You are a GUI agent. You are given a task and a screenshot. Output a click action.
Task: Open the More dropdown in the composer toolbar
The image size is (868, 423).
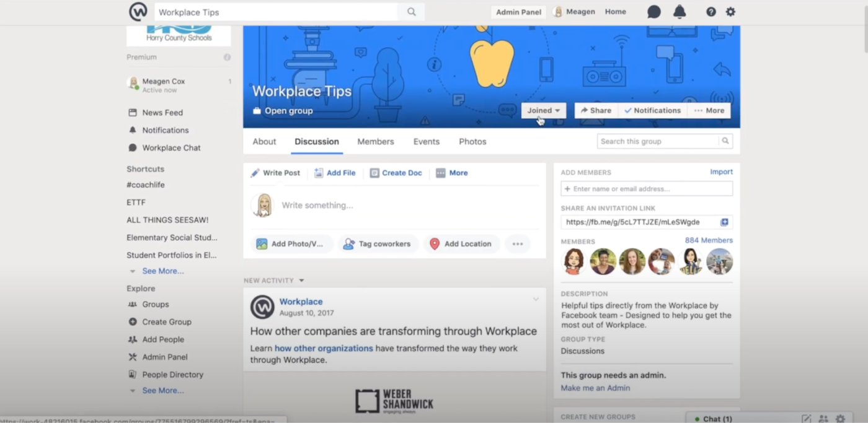[452, 173]
